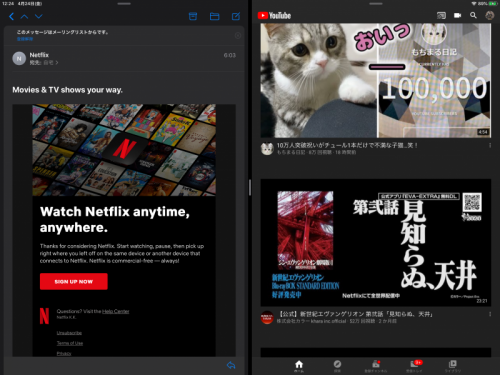The height and width of the screenshot is (375, 500).
Task: Open options menu for the Evangelion video
Action: point(490,314)
